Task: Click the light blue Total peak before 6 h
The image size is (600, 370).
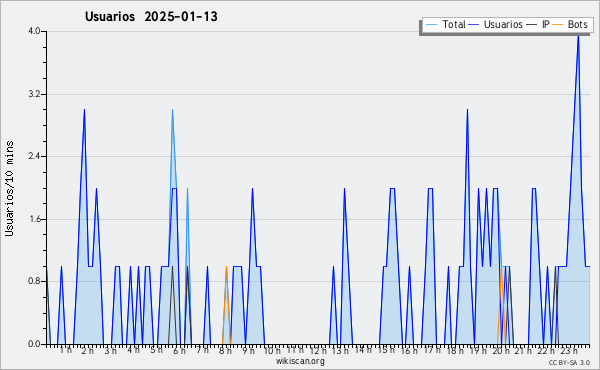Action: [173, 112]
